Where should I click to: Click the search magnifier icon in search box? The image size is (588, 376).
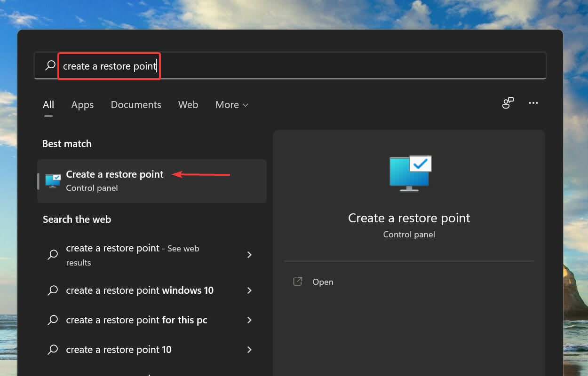pos(50,66)
